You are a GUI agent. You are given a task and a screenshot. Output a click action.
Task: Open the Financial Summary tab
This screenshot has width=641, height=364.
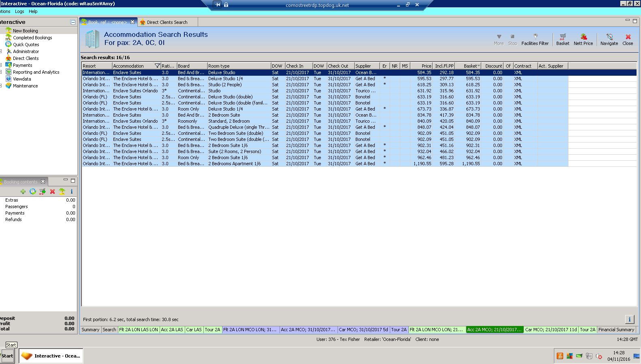point(616,330)
